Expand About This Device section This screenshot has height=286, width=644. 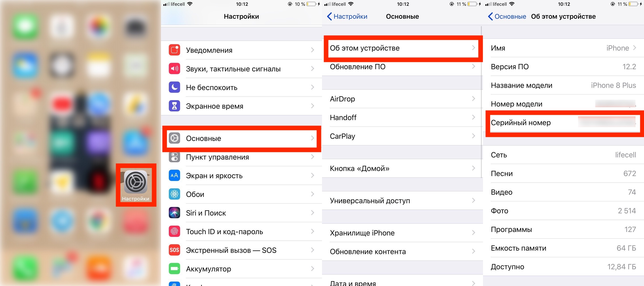pos(402,48)
